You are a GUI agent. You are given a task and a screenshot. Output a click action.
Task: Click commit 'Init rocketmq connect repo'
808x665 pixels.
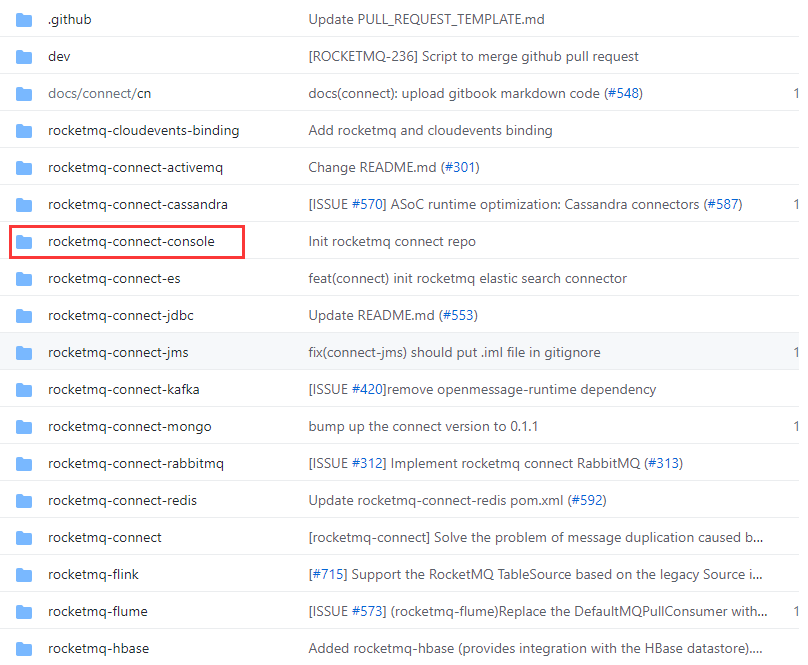coord(392,241)
